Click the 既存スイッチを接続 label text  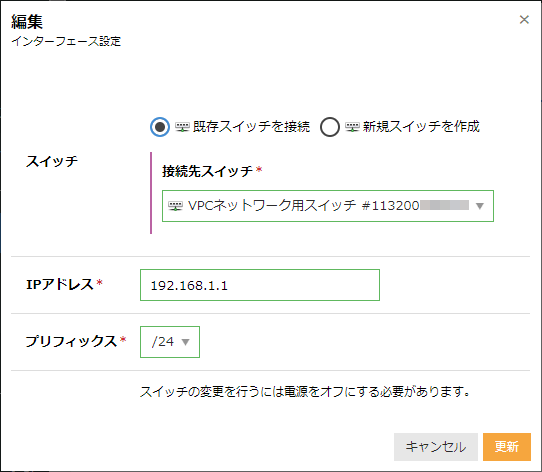coord(251,127)
